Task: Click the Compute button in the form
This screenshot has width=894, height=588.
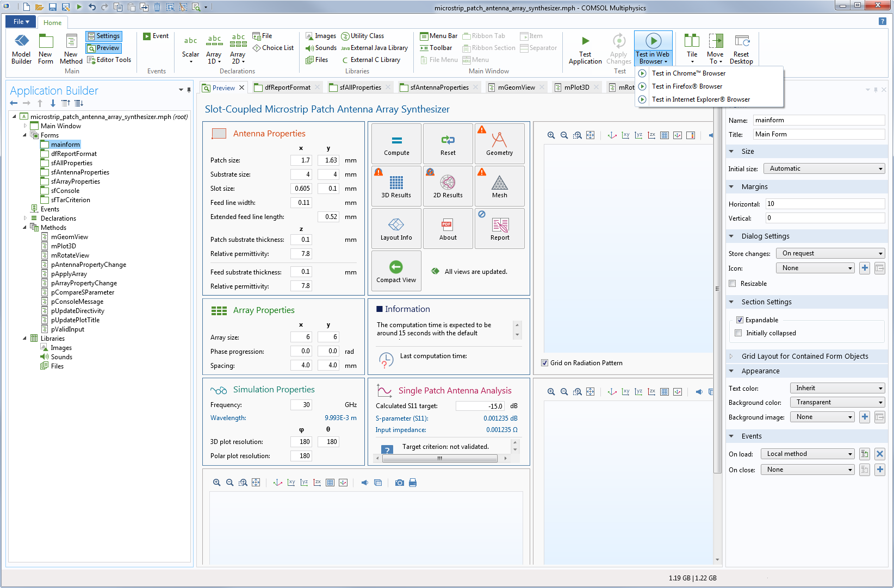Action: pos(396,144)
